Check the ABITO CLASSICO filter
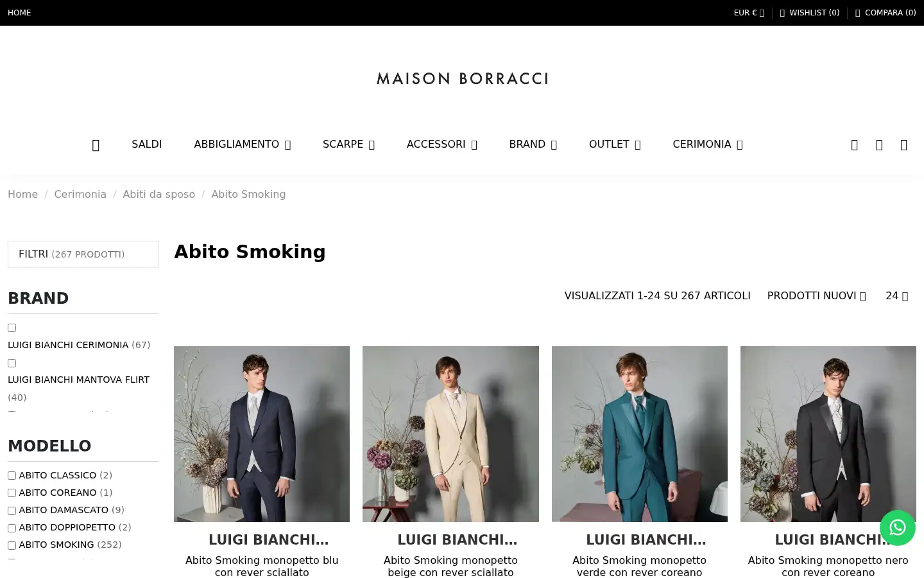 click(12, 476)
